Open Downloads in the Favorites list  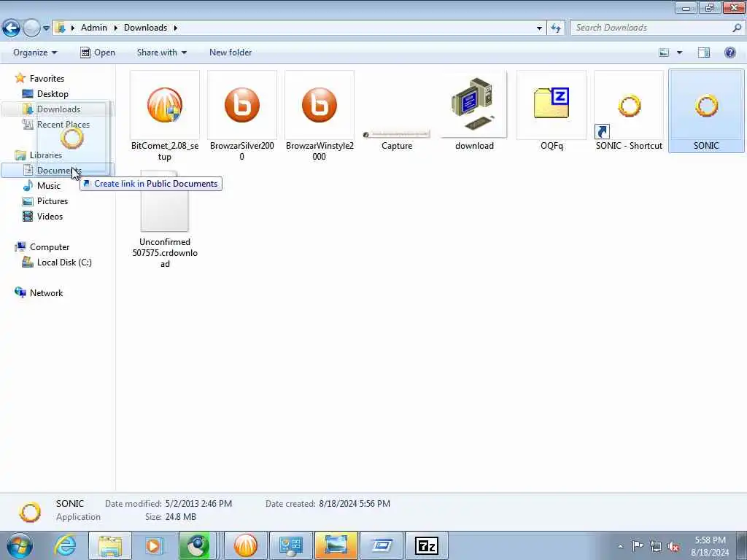[x=58, y=109]
